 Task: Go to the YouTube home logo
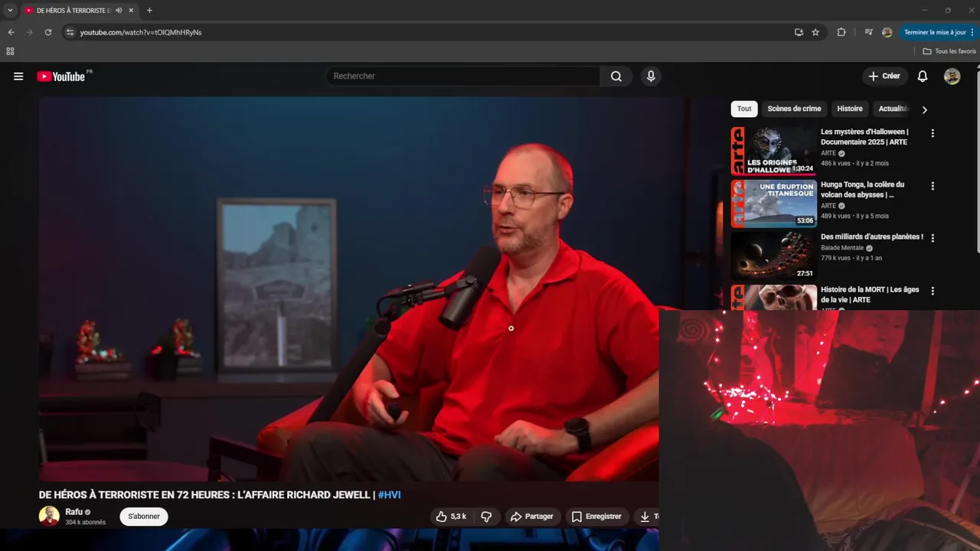pyautogui.click(x=61, y=77)
